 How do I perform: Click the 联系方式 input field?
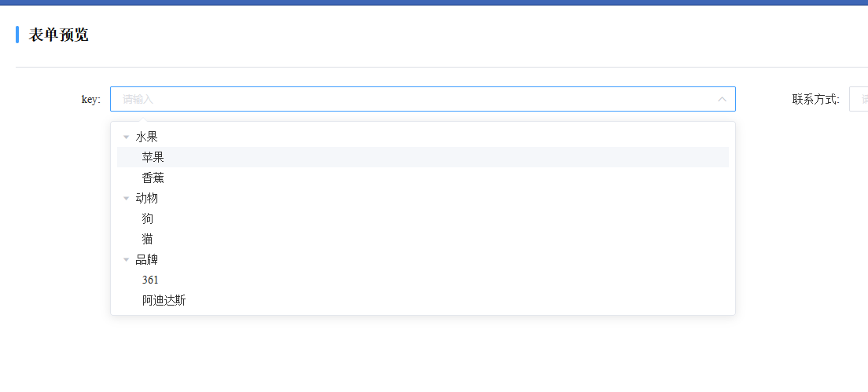pos(859,100)
